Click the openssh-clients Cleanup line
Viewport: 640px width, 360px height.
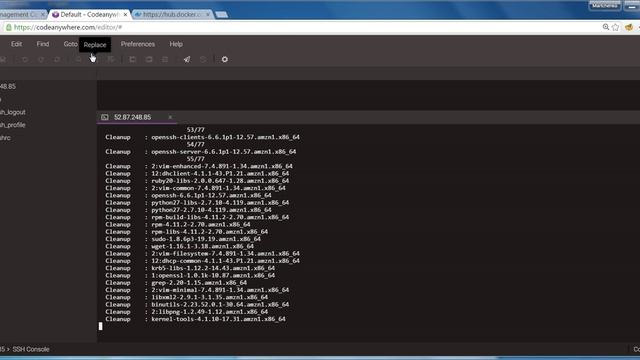pyautogui.click(x=202, y=137)
